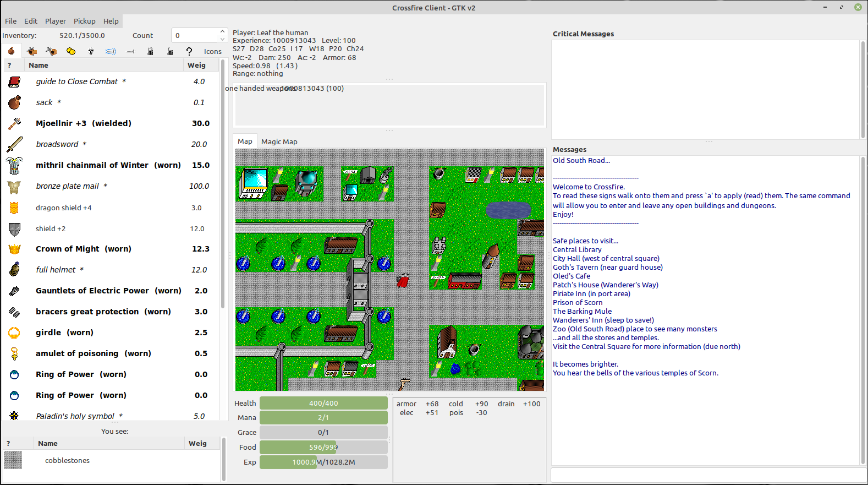Click the Paladin's holy symbol icon
The image size is (868, 485).
coord(14,416)
